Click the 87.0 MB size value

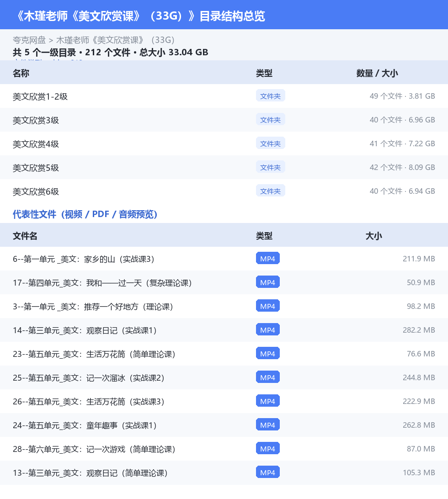(x=421, y=449)
